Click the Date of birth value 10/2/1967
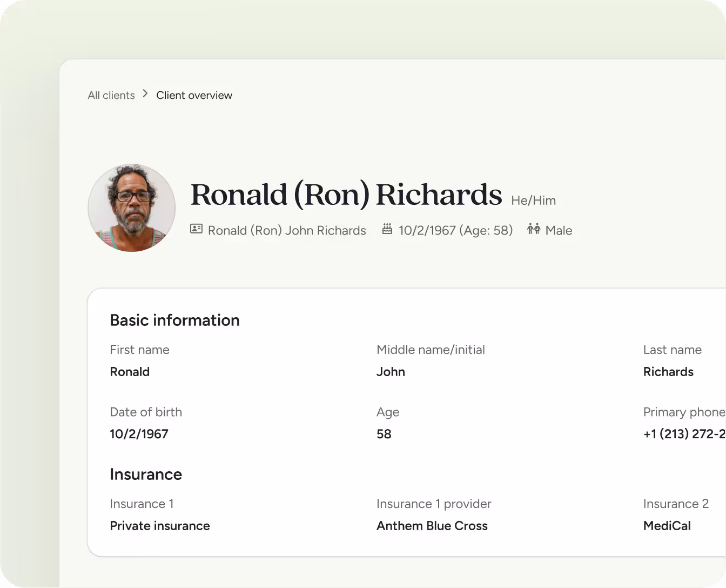726x588 pixels. pyautogui.click(x=139, y=434)
